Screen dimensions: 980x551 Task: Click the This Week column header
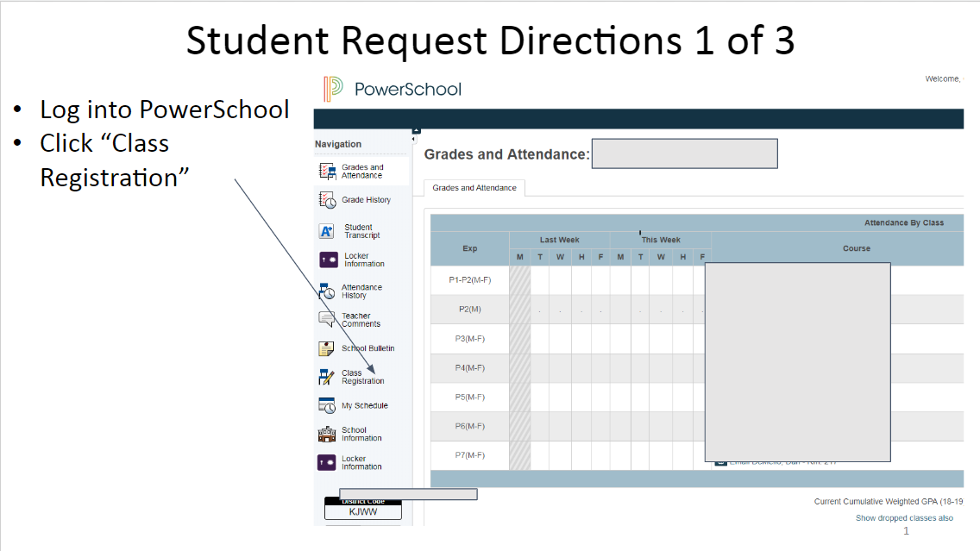[x=661, y=240]
